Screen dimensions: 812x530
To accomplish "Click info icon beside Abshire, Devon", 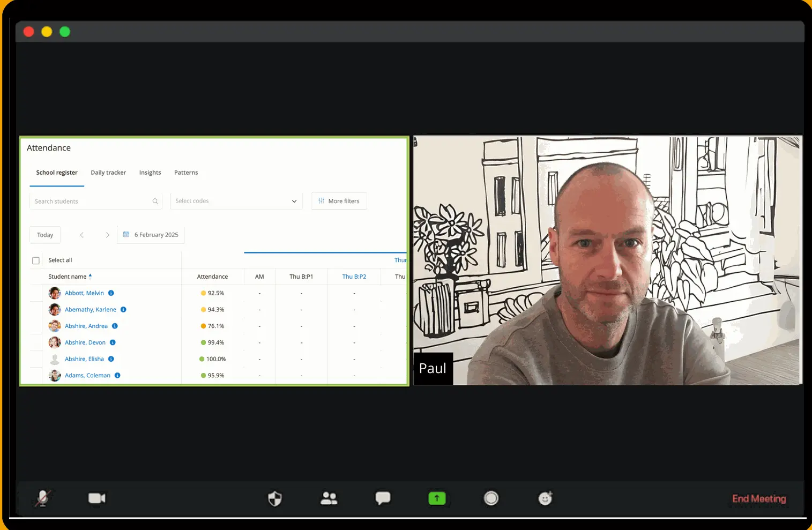I will coord(113,342).
